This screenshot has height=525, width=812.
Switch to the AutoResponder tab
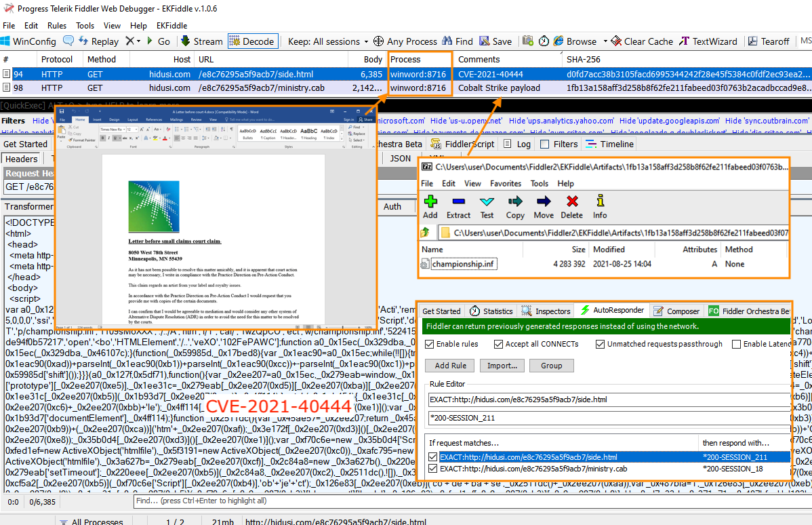tap(612, 310)
